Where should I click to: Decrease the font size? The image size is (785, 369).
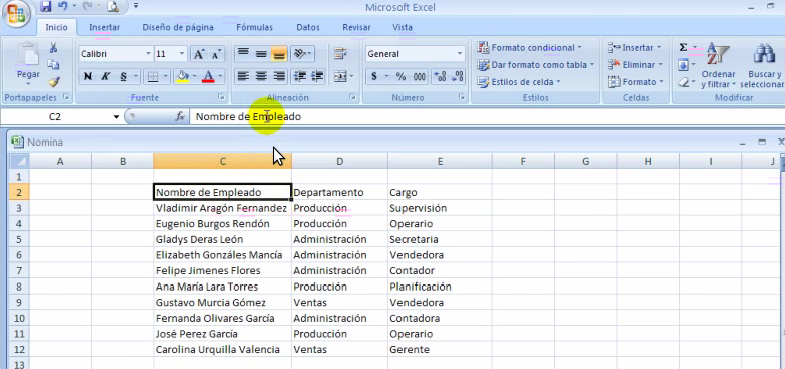click(x=216, y=54)
